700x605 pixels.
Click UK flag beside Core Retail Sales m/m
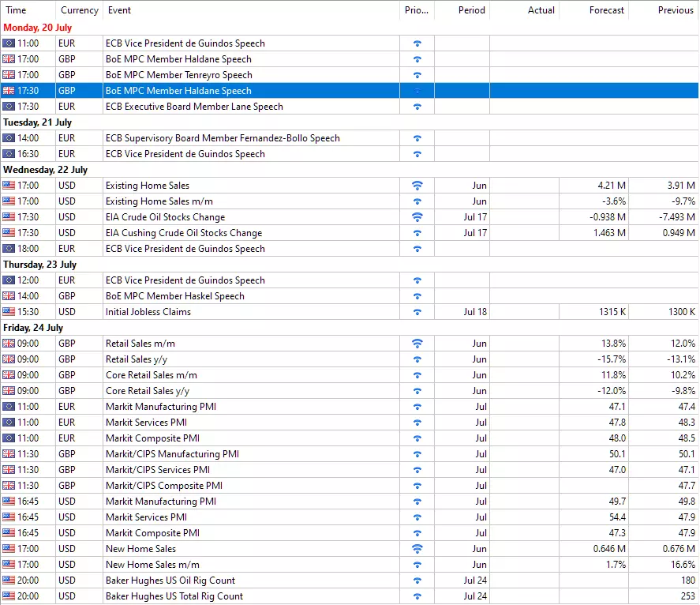9,375
